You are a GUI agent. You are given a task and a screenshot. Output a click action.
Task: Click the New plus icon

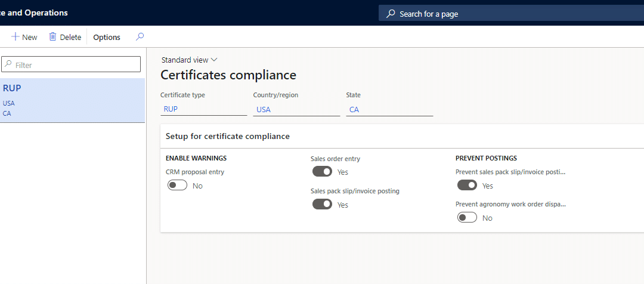pyautogui.click(x=15, y=37)
